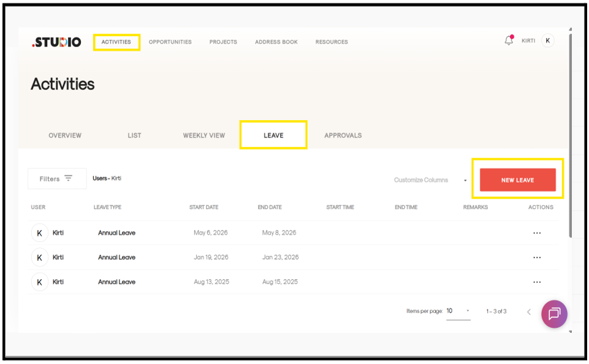Open the Items per page dropdown
This screenshot has width=589, height=364.
458,311
